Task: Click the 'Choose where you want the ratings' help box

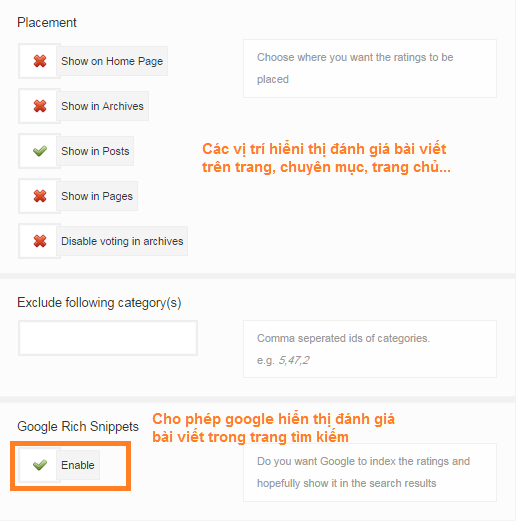Action: (x=370, y=68)
